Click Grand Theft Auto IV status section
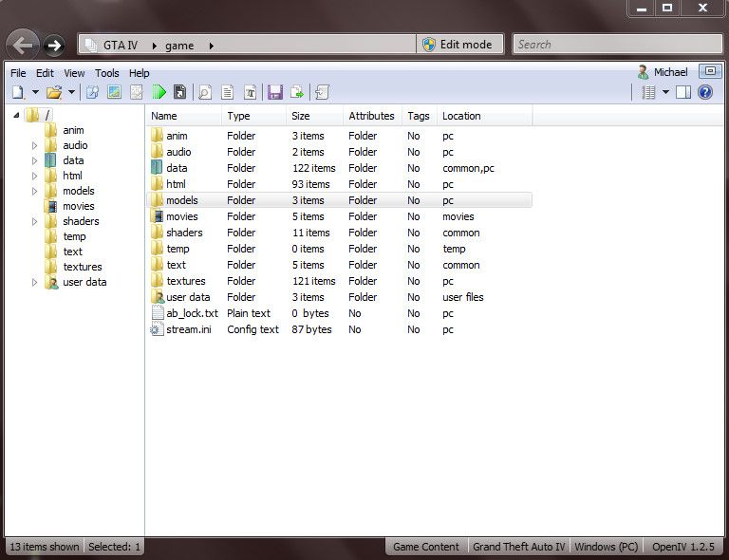Image resolution: width=729 pixels, height=560 pixels. (518, 547)
